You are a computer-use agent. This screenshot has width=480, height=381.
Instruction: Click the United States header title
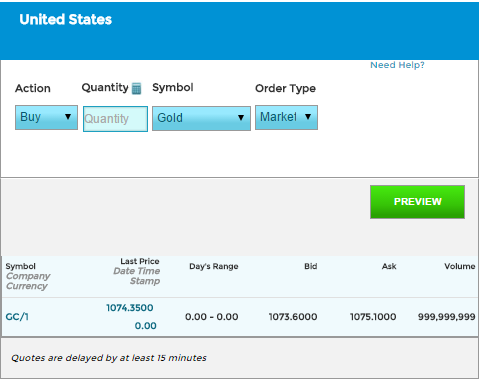point(66,20)
